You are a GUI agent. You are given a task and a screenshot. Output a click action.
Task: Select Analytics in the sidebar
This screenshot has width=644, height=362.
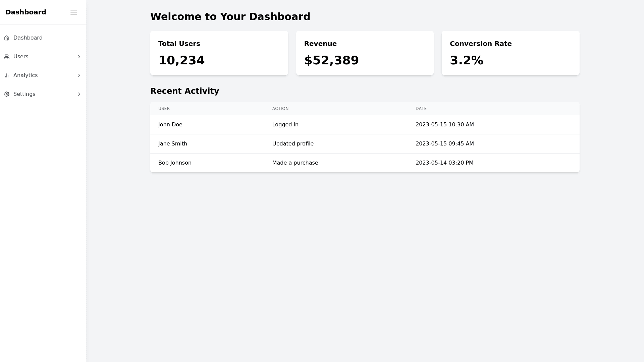pyautogui.click(x=25, y=75)
